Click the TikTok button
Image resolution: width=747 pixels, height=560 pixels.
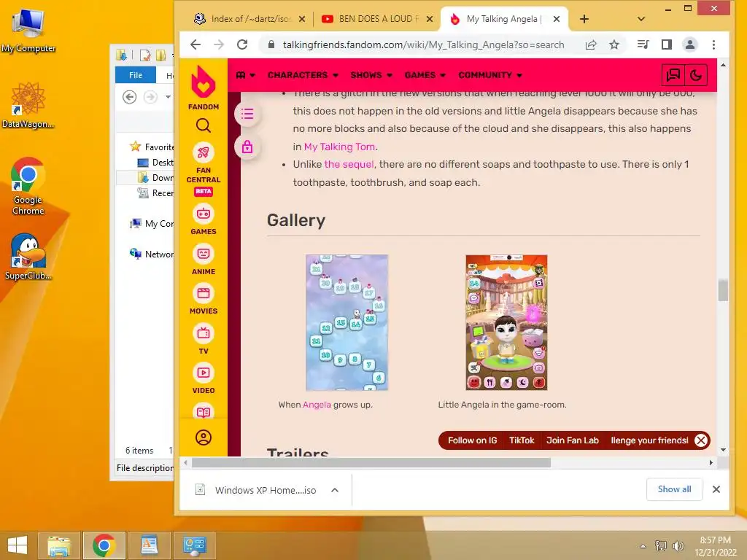pyautogui.click(x=522, y=440)
